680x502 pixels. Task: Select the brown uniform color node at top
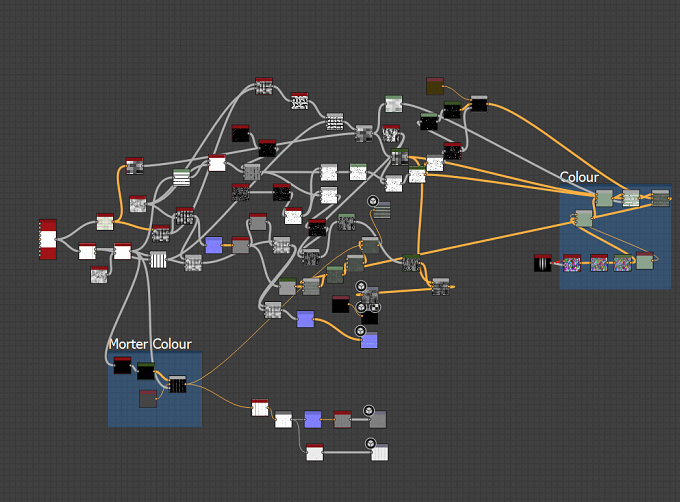[435, 86]
